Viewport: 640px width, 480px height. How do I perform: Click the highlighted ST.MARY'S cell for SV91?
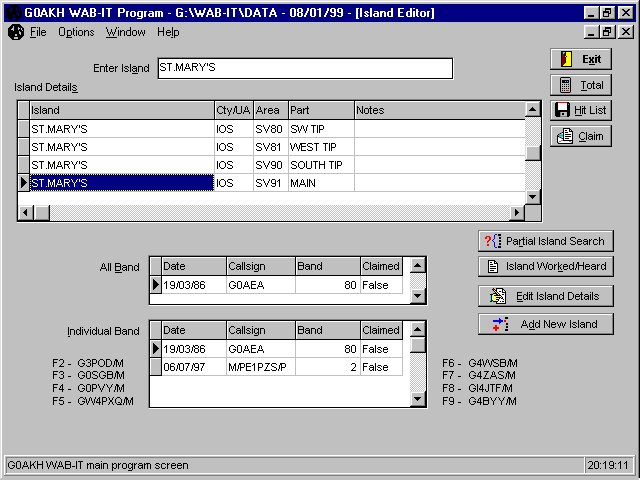122,183
